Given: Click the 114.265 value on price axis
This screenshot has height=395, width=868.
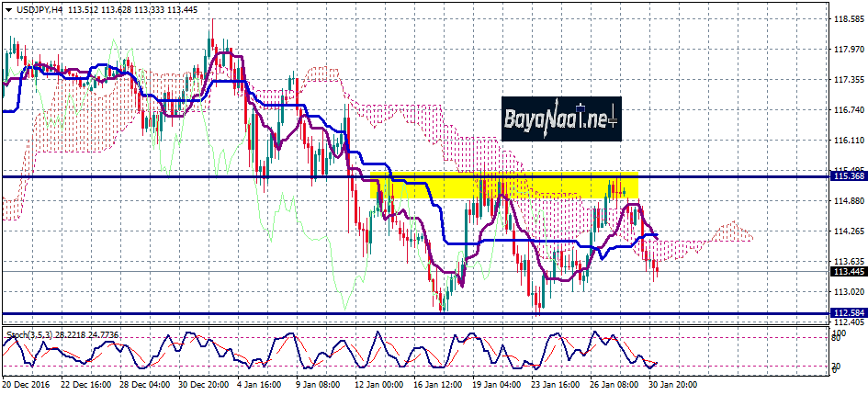Looking at the screenshot, I should [848, 231].
